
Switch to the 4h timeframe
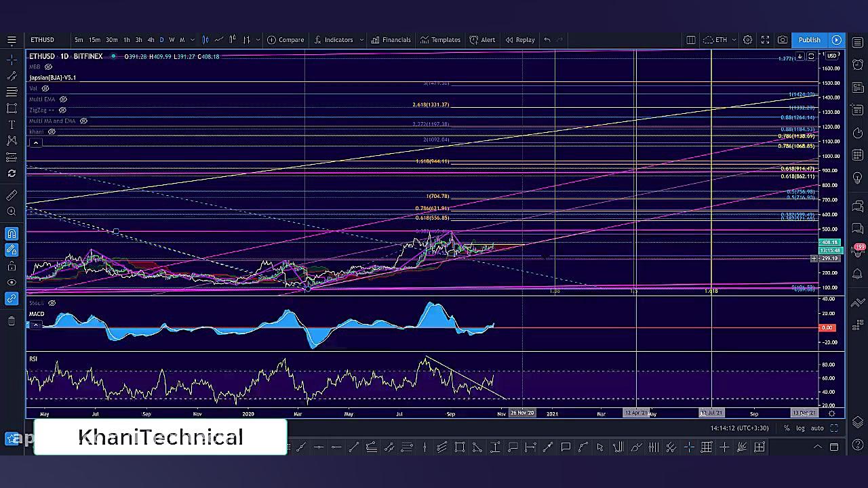point(151,40)
